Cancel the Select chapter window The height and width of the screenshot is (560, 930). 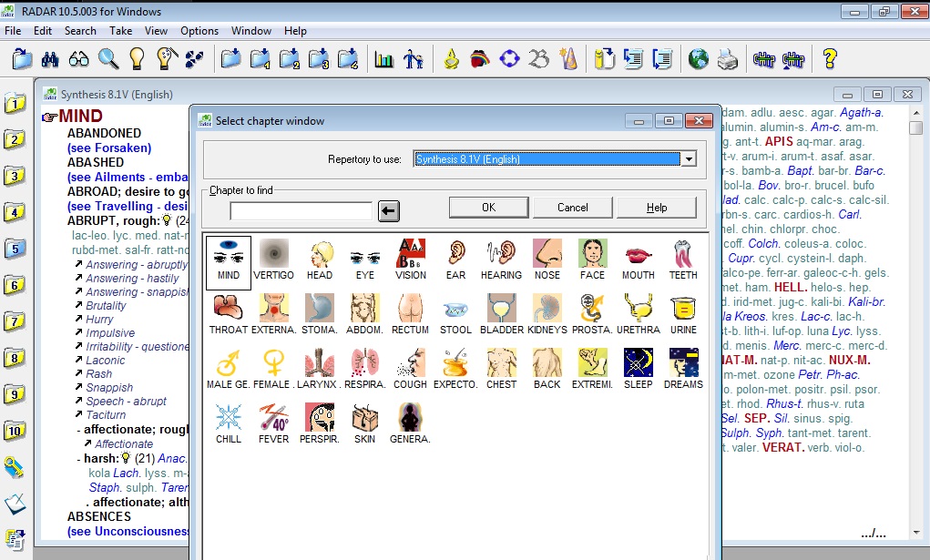[572, 208]
